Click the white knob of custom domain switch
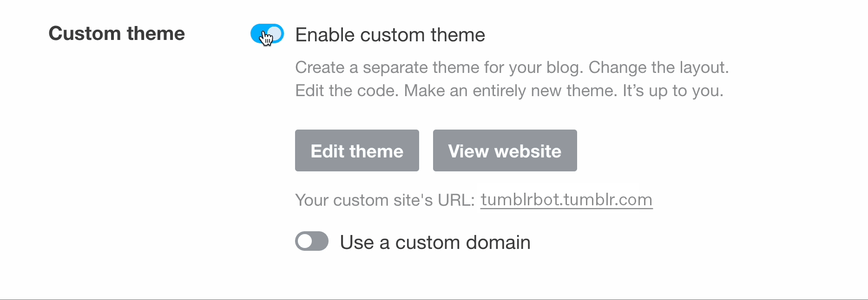 click(305, 241)
